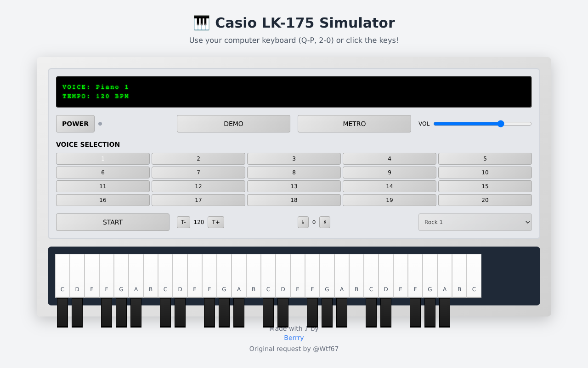Enable the METRO metronome
Image resolution: width=588 pixels, height=368 pixels.
[x=354, y=123]
